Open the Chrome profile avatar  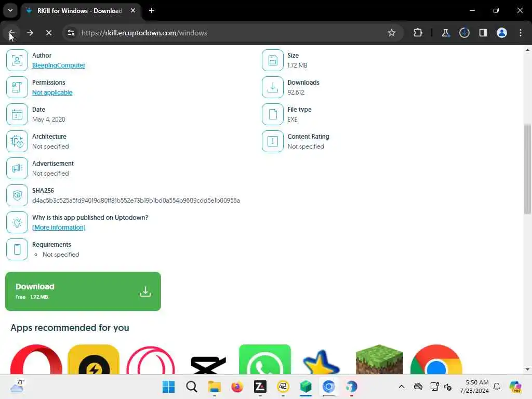(502, 33)
